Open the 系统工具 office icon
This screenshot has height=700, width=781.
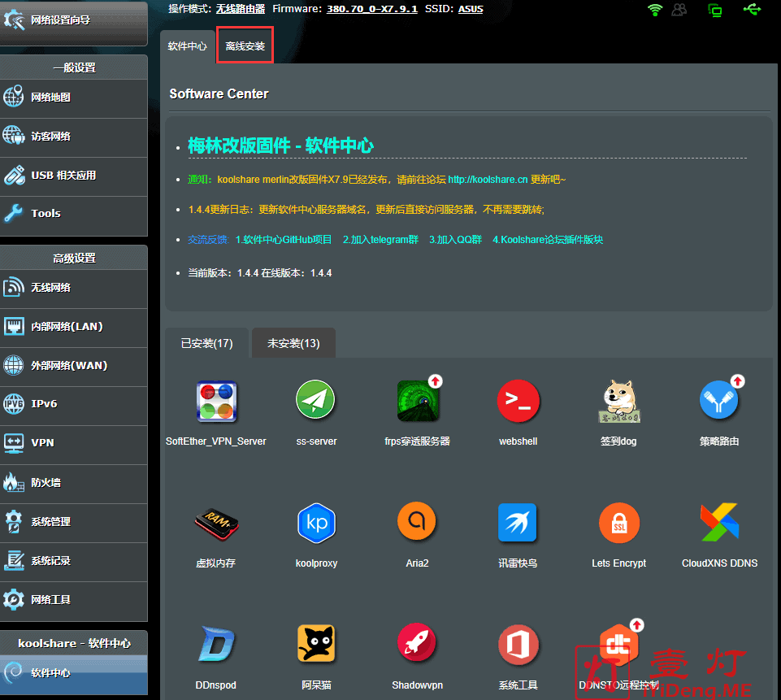(518, 644)
